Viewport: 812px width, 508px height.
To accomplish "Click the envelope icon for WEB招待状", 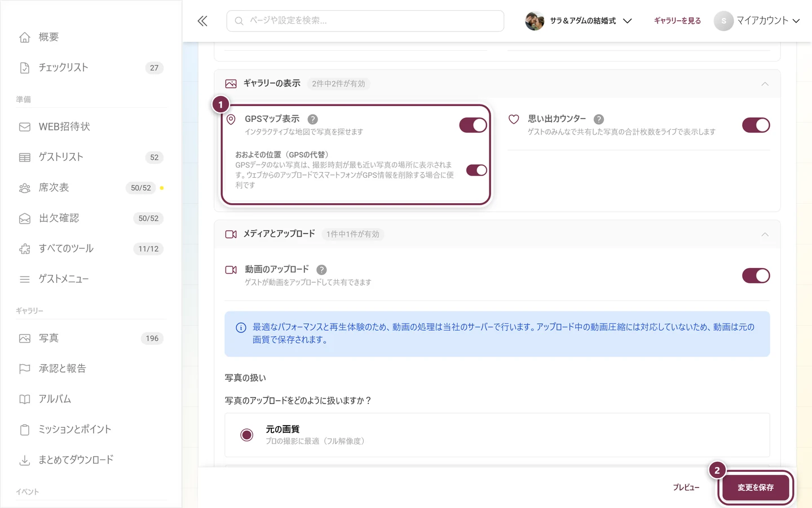I will tap(25, 127).
